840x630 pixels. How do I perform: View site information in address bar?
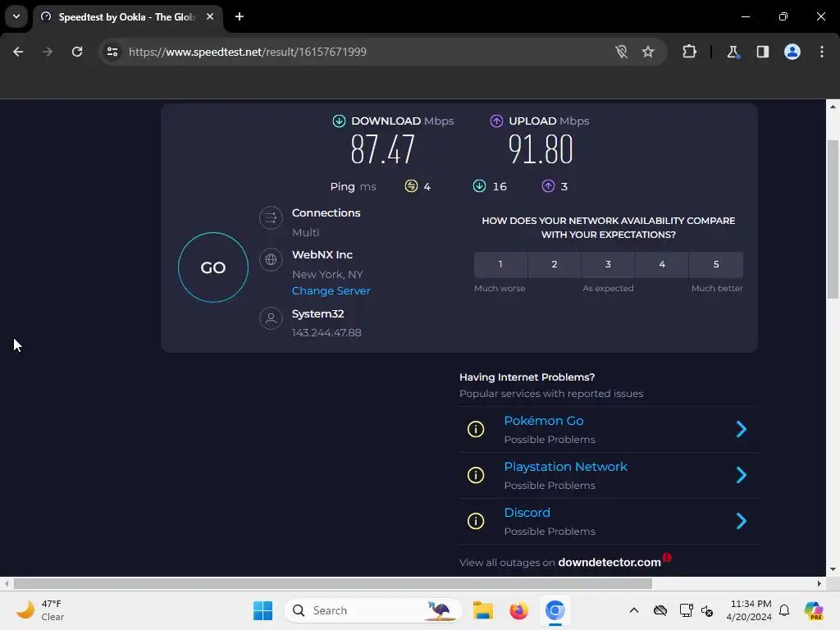[x=112, y=52]
